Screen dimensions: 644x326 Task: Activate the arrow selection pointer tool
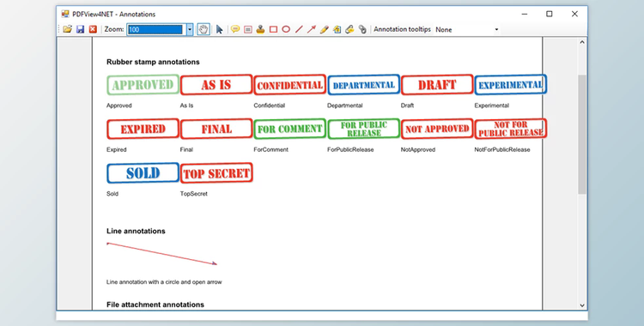219,29
